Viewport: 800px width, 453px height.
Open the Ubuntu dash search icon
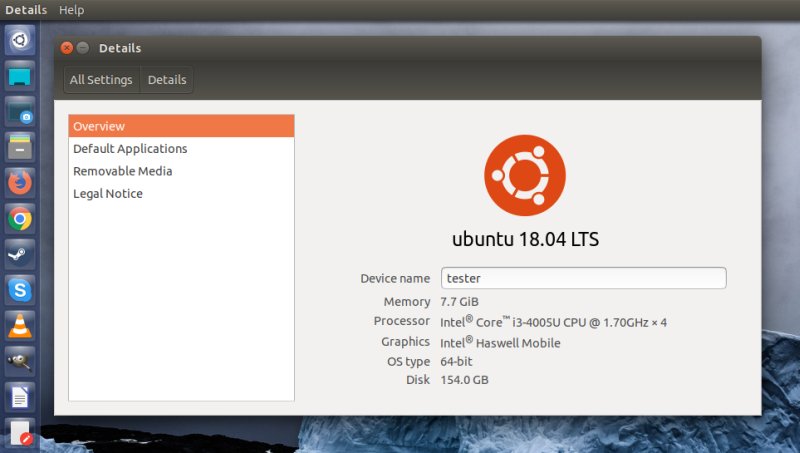(20, 40)
